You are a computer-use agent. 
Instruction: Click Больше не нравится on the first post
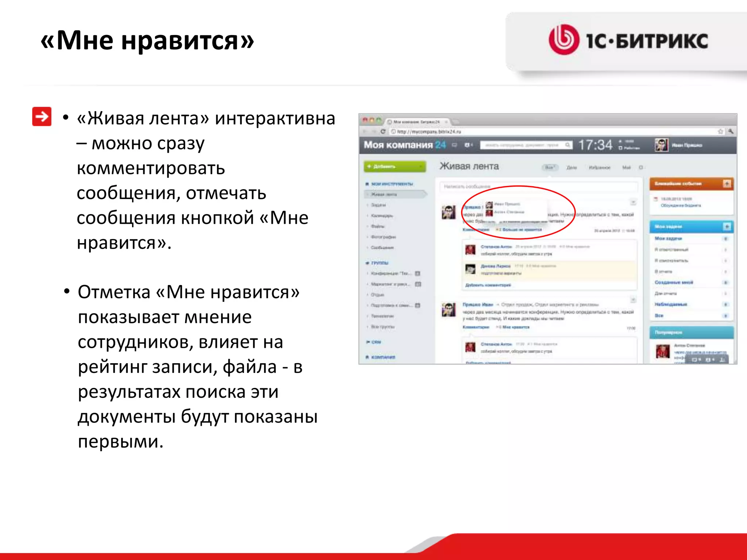[522, 230]
